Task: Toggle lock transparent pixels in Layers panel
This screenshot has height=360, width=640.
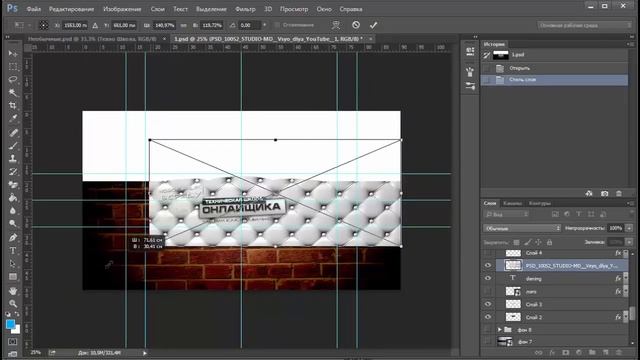Action: pos(516,242)
